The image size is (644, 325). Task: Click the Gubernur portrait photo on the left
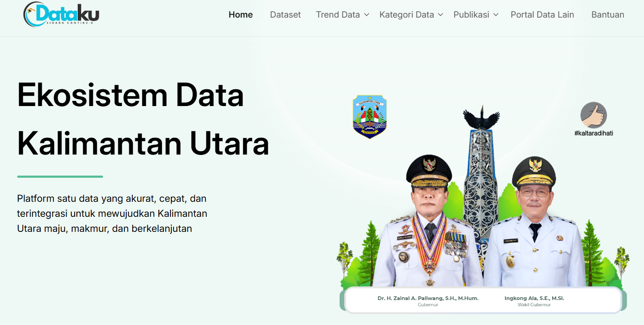point(428,223)
